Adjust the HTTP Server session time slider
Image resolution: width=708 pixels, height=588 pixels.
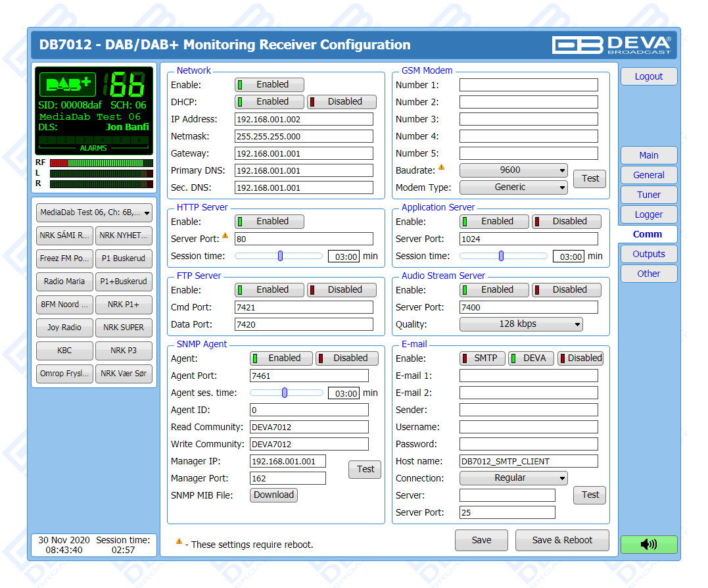coord(280,256)
